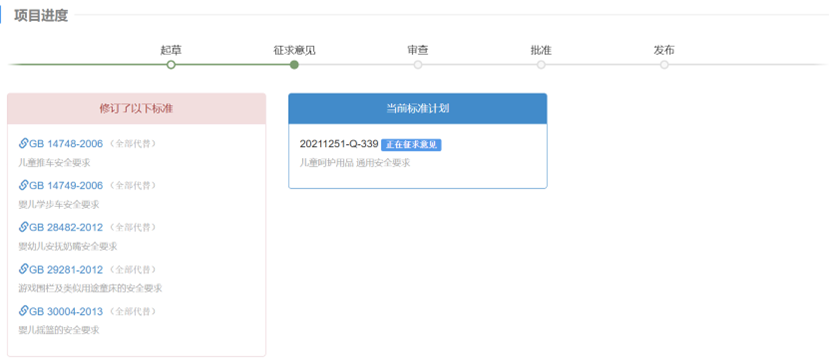The height and width of the screenshot is (364, 831).
Task: Select the 发布 stage label
Action: [664, 50]
